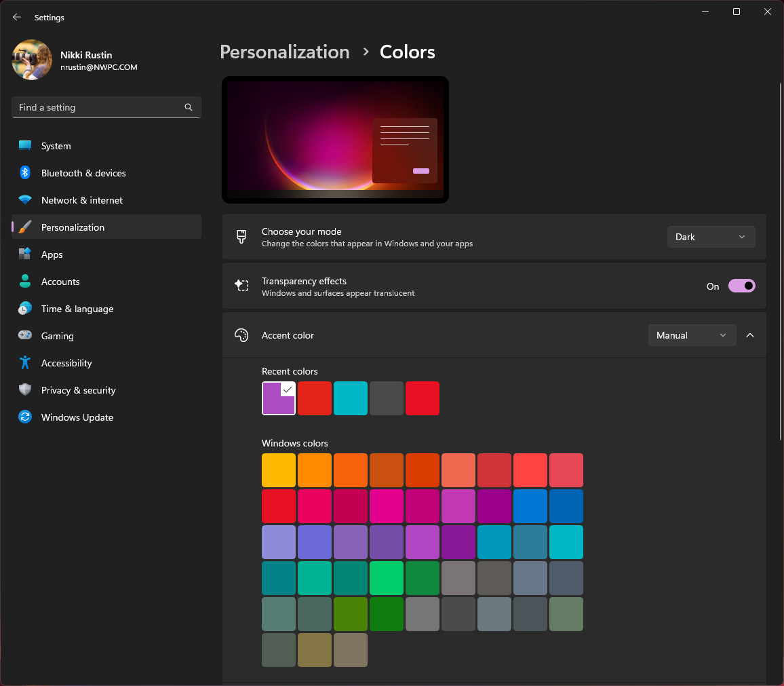
Task: Pick the lavender color at start of third row
Action: (279, 542)
